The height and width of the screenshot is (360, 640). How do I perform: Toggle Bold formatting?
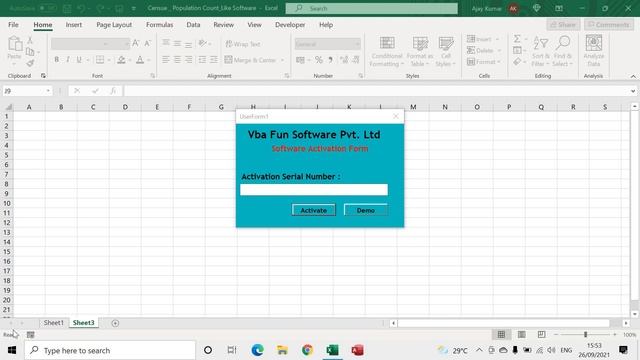point(57,60)
